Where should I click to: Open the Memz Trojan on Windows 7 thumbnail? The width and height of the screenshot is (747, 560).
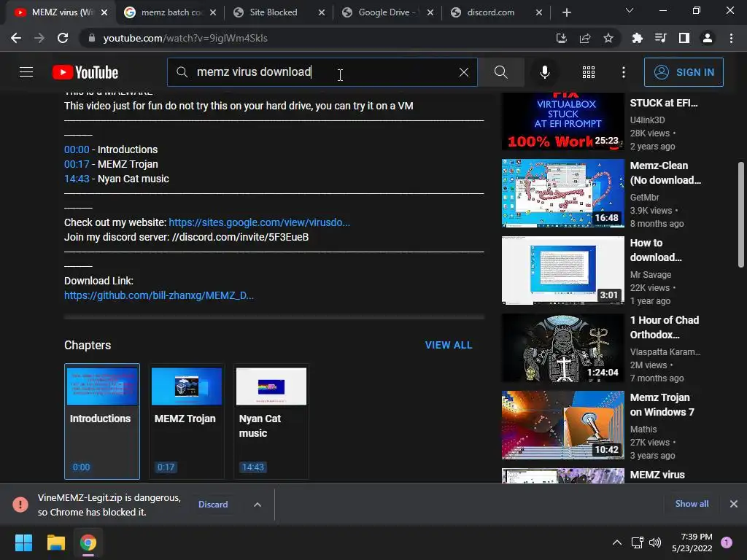(562, 425)
